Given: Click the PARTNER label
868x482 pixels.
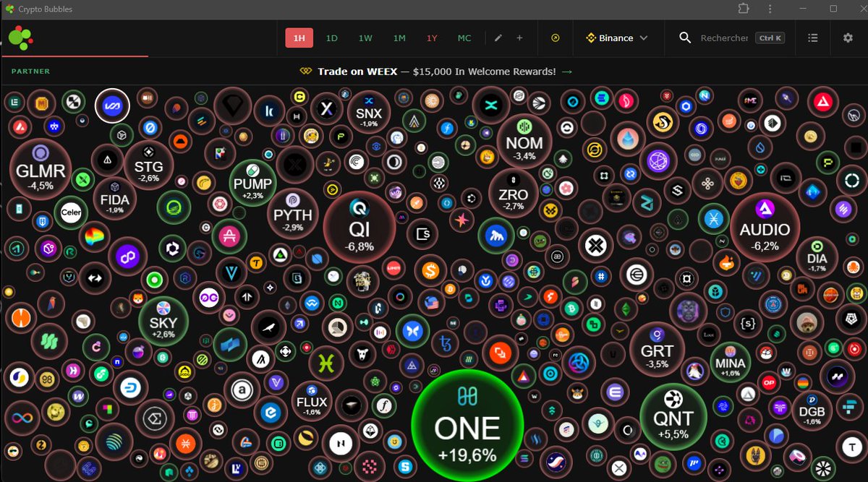Looking at the screenshot, I should click(31, 72).
